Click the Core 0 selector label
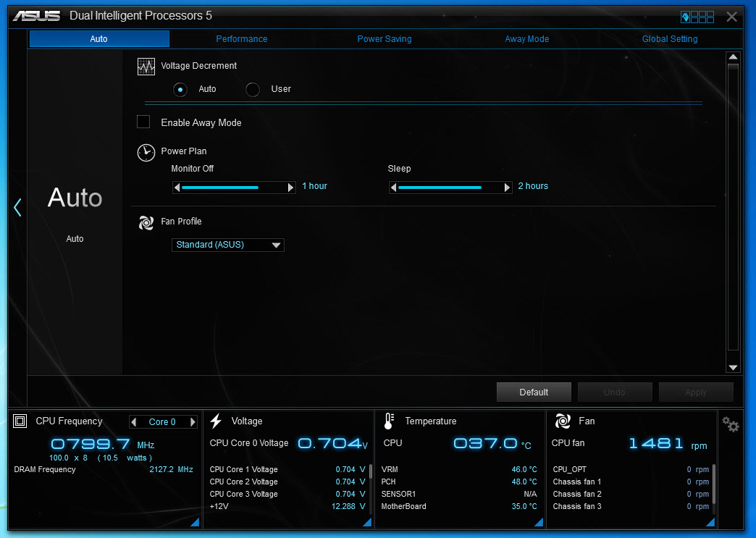Viewport: 756px width, 538px height. point(162,422)
